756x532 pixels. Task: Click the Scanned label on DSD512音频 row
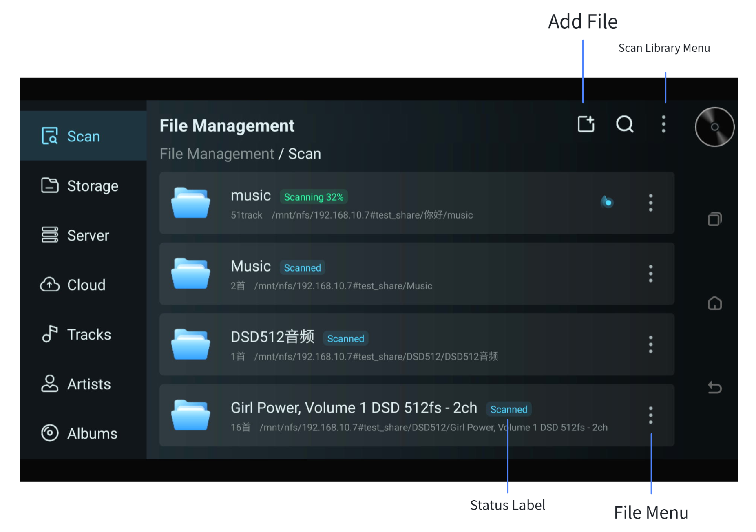pyautogui.click(x=346, y=338)
